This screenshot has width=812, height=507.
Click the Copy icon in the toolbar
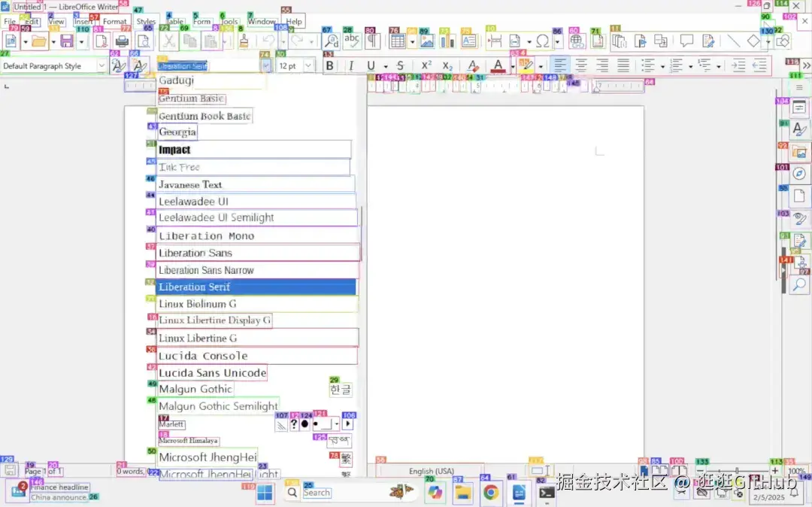coord(190,41)
